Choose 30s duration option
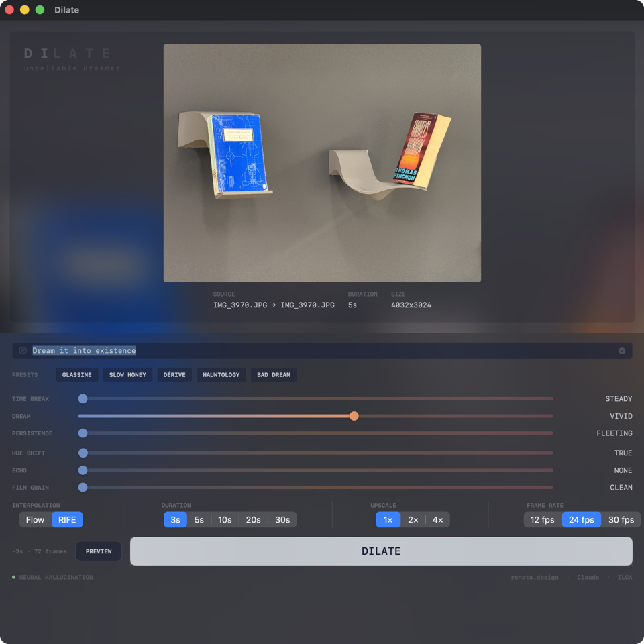Screen dimensions: 644x644 pyautogui.click(x=282, y=520)
